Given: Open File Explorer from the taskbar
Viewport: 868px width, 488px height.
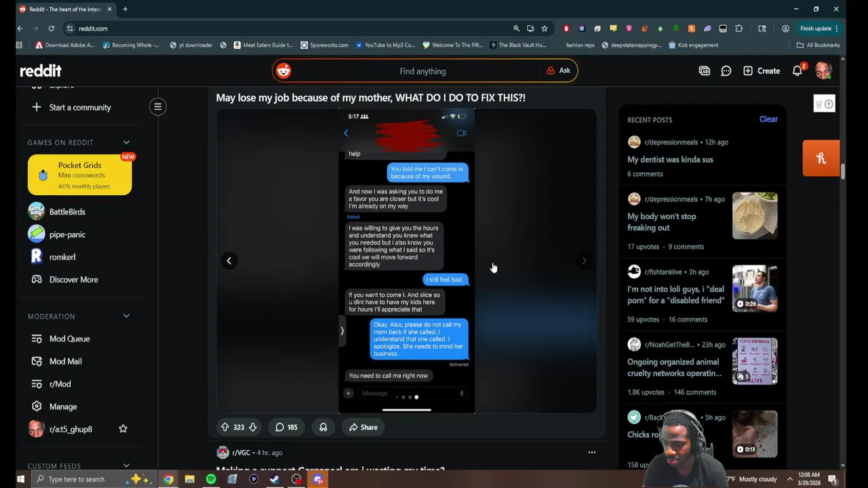Looking at the screenshot, I should (x=190, y=479).
